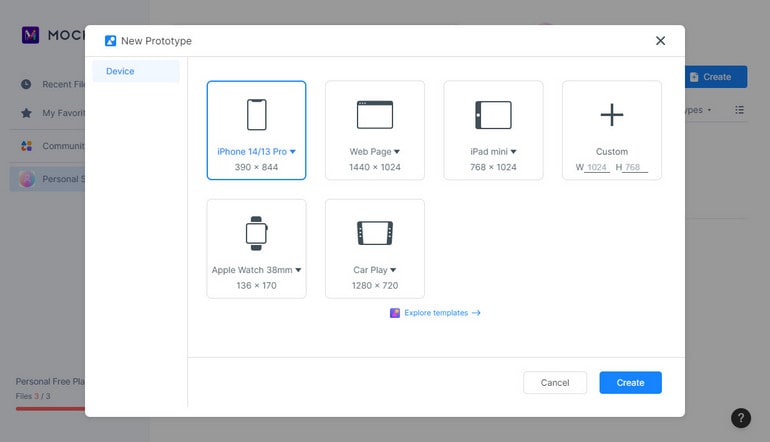The image size is (770, 442).
Task: Click the blue Create button in dialog
Action: coord(630,383)
